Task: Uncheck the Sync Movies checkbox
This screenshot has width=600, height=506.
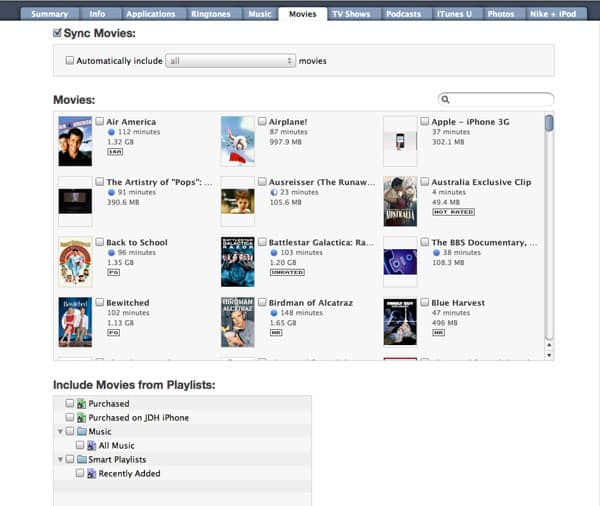Action: (57, 33)
